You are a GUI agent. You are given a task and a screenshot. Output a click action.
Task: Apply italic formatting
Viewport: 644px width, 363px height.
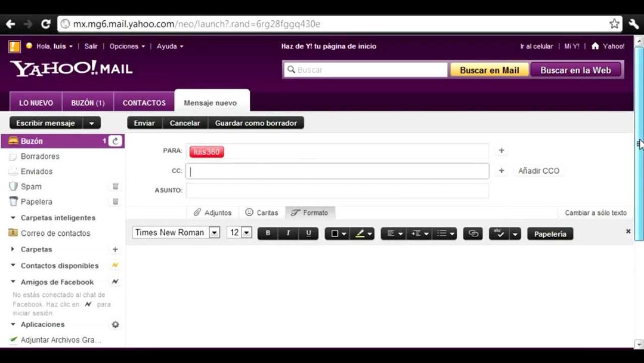(x=288, y=233)
